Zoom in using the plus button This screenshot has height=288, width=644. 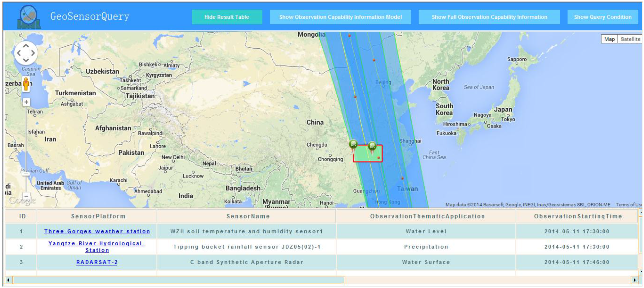coord(26,102)
